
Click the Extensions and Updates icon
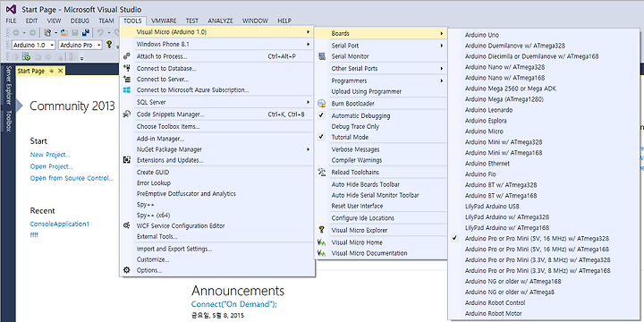click(x=127, y=160)
